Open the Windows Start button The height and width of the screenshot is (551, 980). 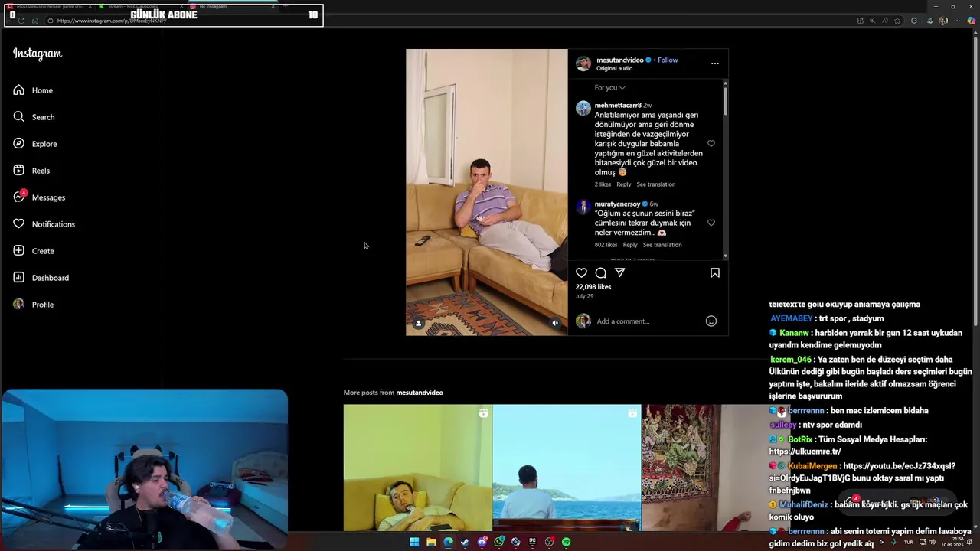tap(414, 542)
